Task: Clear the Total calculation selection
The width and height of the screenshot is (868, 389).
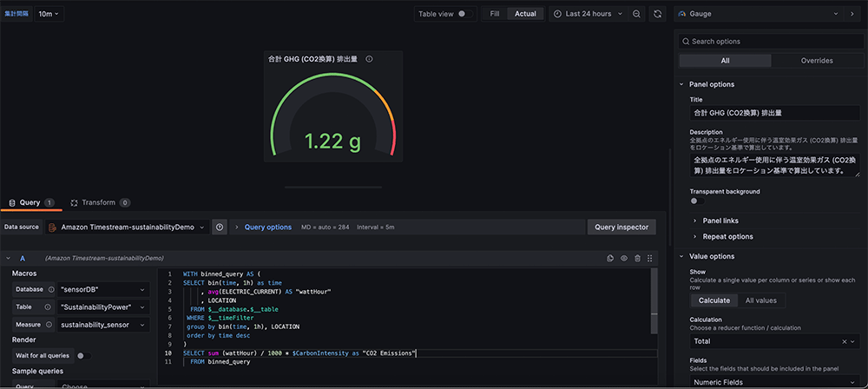Action: tap(845, 341)
